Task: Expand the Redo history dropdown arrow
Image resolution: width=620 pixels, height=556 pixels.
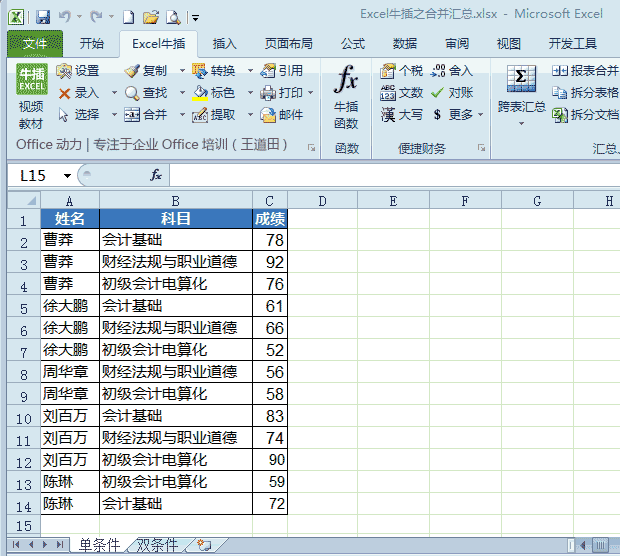Action: pyautogui.click(x=111, y=17)
